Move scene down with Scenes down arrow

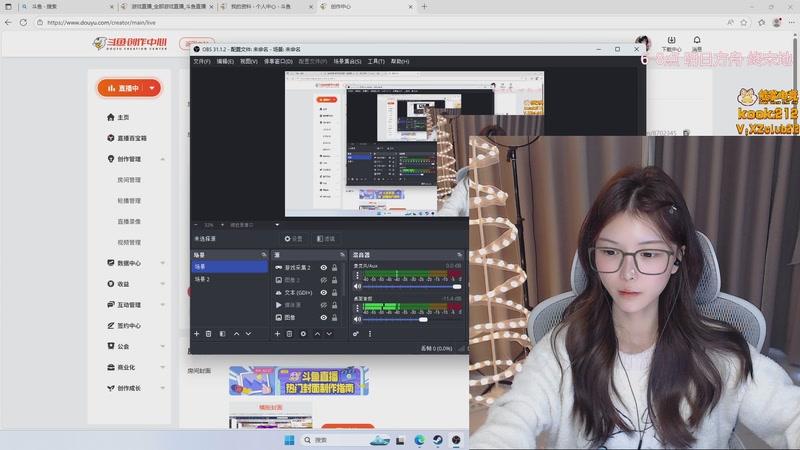point(248,334)
